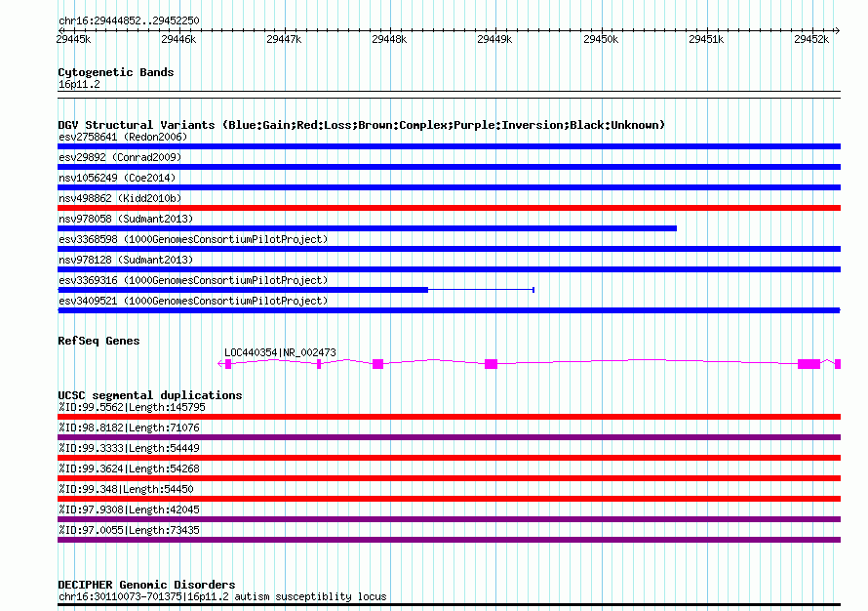
Task: Click the red bar under %ID:99.5562
Action: point(449,417)
